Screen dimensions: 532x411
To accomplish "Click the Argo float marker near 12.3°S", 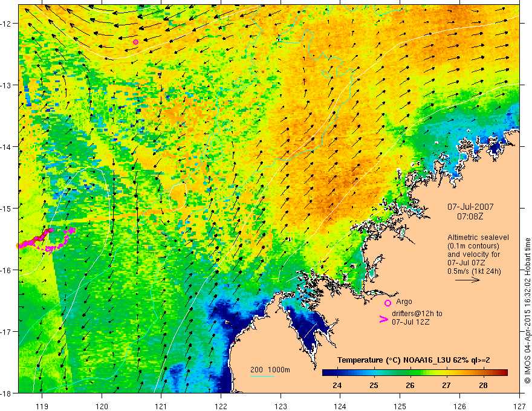I will 135,42.
